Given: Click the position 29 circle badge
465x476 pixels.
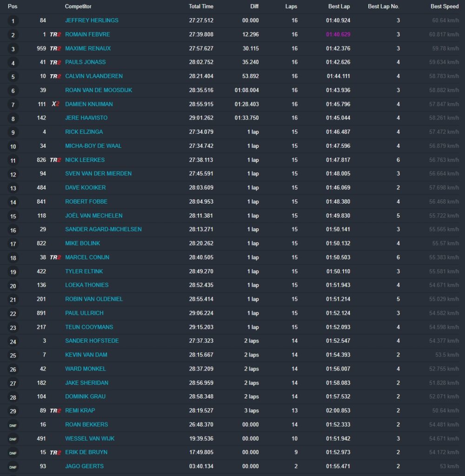Looking at the screenshot, I should [x=13, y=411].
